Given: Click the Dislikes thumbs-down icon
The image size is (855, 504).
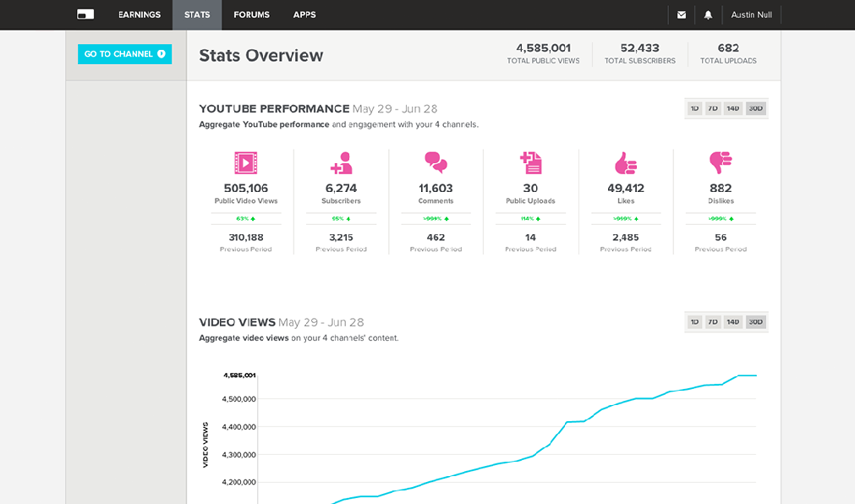Looking at the screenshot, I should 721,161.
